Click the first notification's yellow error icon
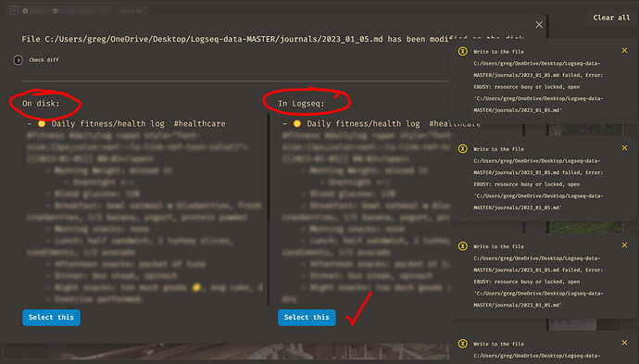The image size is (639, 364). pyautogui.click(x=462, y=51)
